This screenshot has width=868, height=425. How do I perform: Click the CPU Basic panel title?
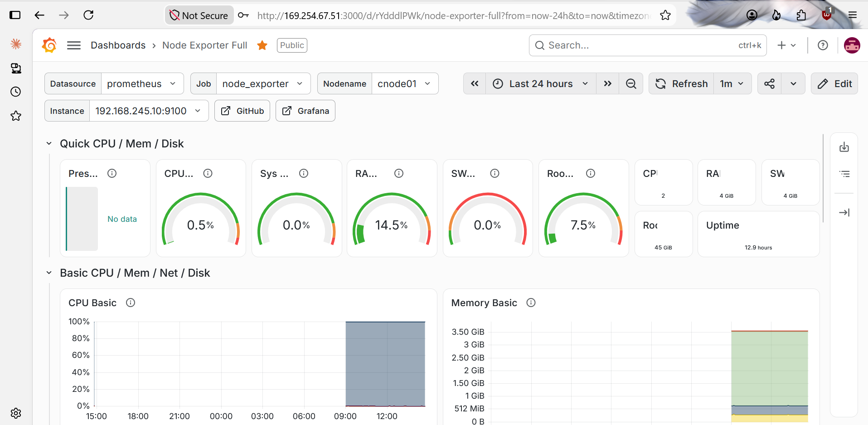pyautogui.click(x=92, y=303)
